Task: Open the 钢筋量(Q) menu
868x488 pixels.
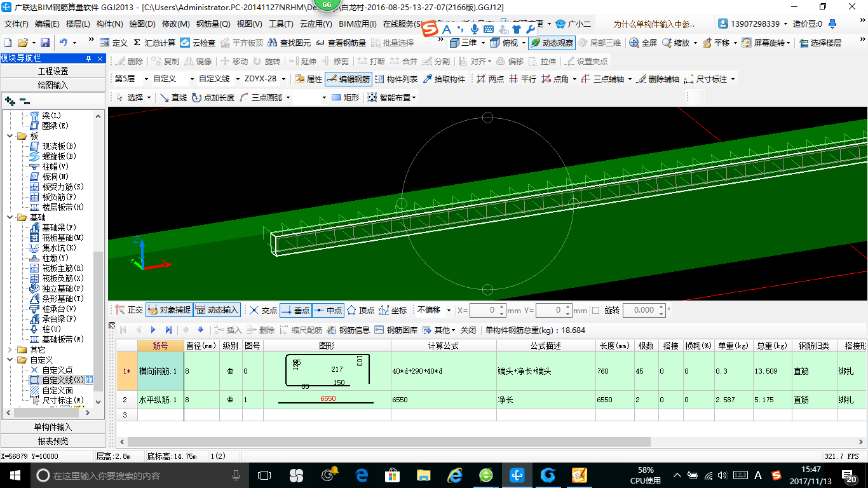Action: pos(213,24)
